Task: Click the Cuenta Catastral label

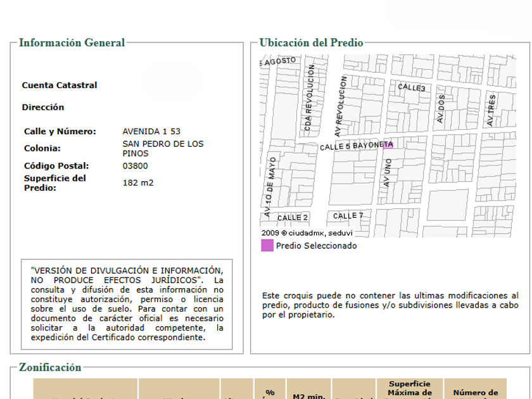Action: coord(60,85)
